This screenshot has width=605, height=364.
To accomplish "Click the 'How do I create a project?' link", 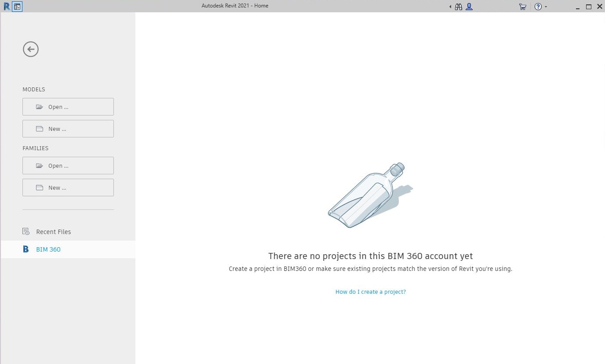I will click(x=370, y=292).
